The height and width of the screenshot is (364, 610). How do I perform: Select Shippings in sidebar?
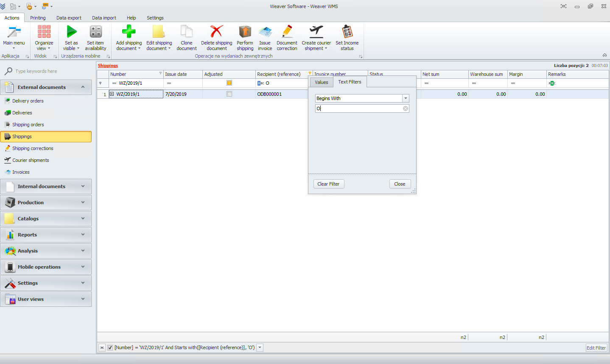click(x=46, y=136)
